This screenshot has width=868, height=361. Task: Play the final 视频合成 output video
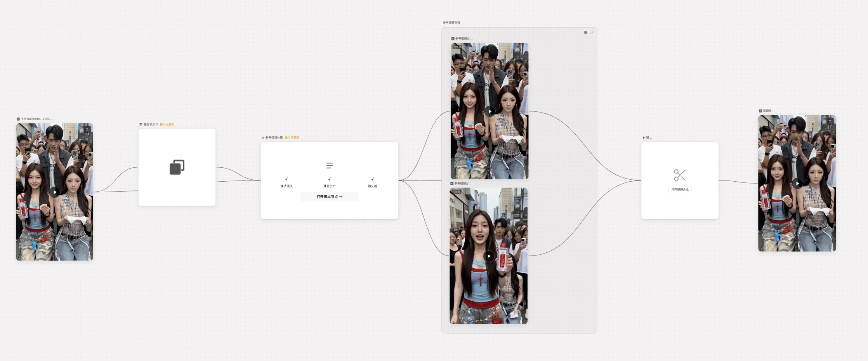pos(797,183)
